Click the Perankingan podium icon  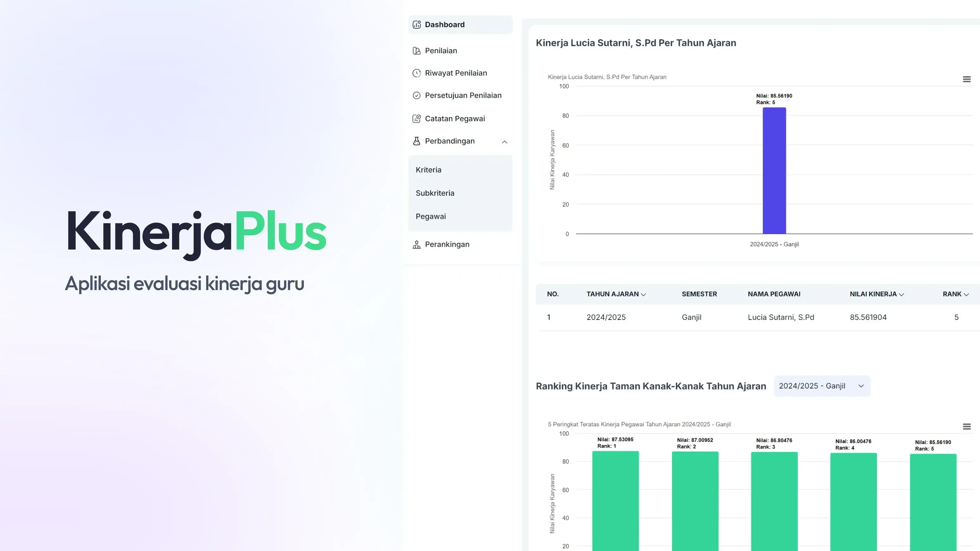coord(417,244)
